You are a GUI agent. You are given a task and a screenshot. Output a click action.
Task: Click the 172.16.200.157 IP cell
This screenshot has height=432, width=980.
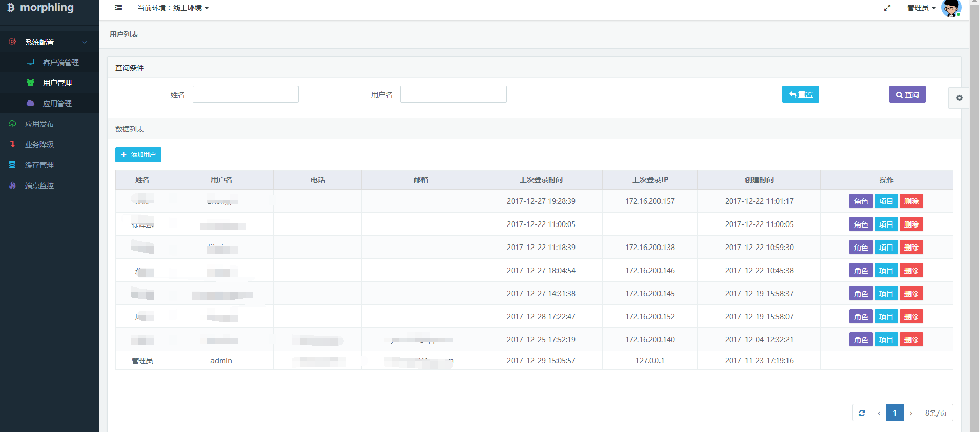coord(650,201)
